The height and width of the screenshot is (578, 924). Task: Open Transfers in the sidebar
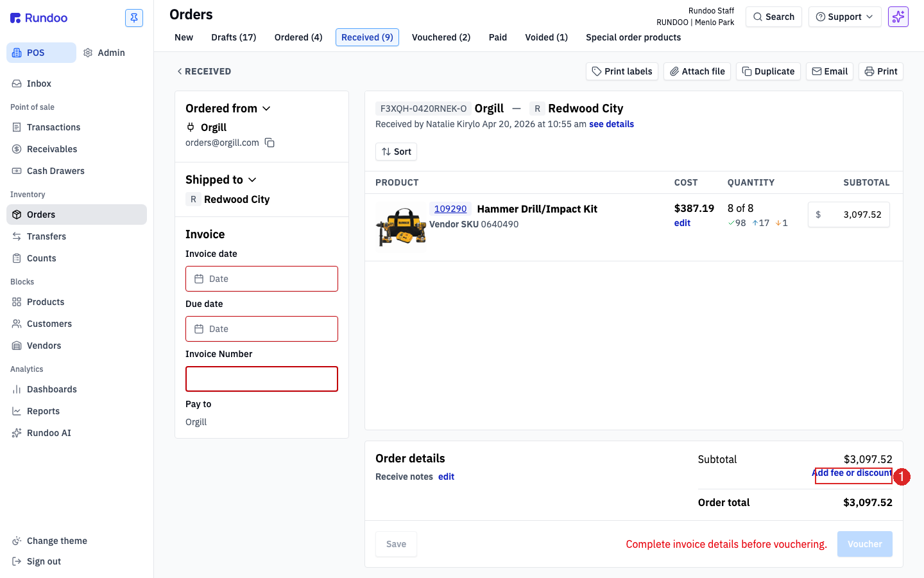(x=76, y=236)
